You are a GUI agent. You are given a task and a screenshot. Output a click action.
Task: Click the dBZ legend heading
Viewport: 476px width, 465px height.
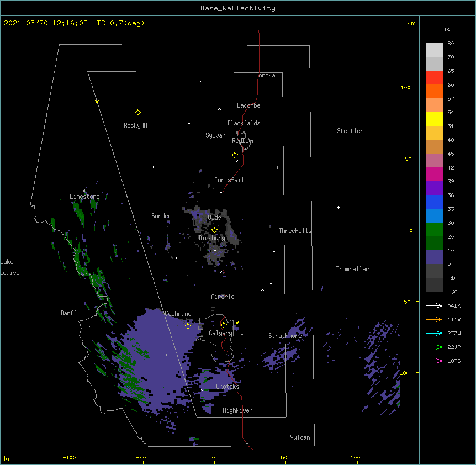(447, 29)
